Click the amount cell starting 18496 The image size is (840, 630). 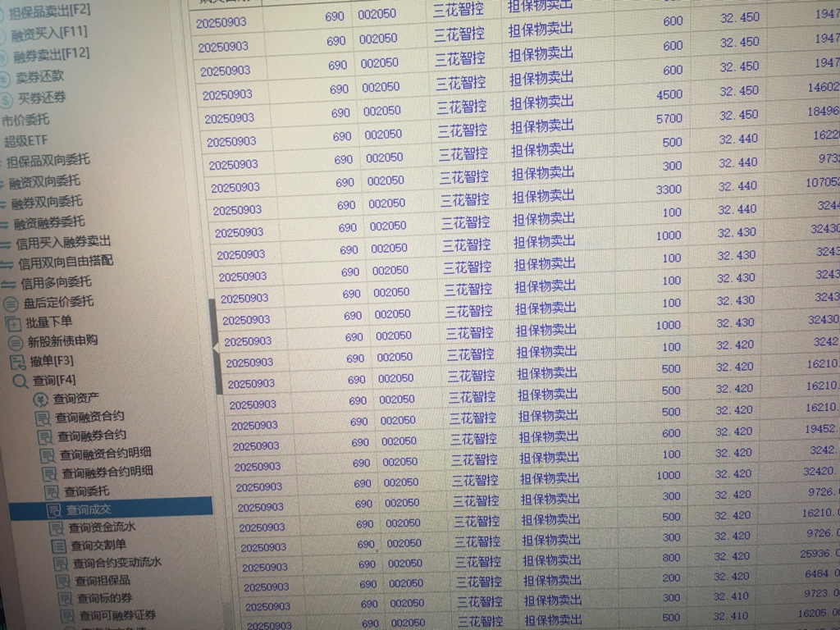824,111
